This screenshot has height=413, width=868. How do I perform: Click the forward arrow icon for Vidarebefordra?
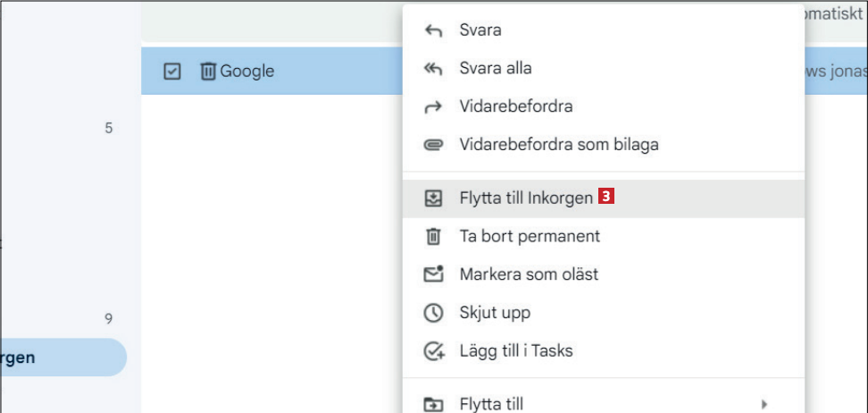click(433, 107)
